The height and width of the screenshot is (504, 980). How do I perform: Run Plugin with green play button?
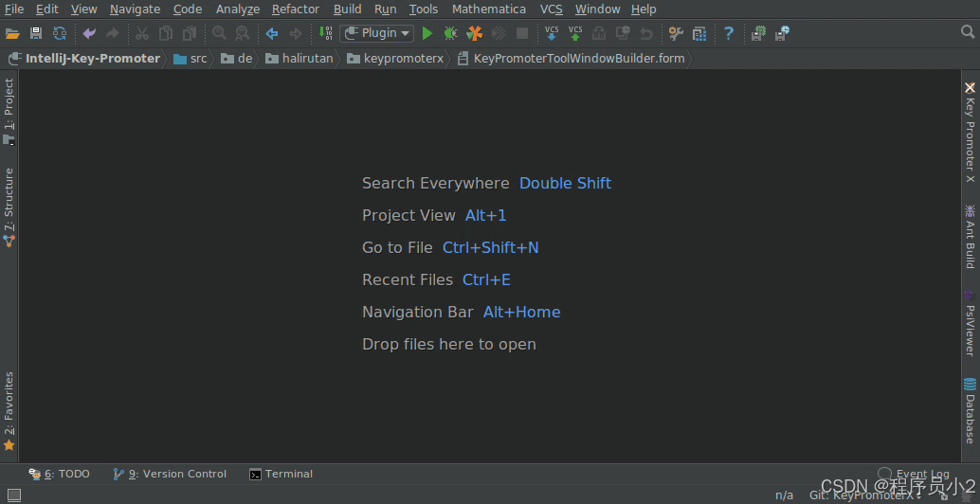pos(427,33)
